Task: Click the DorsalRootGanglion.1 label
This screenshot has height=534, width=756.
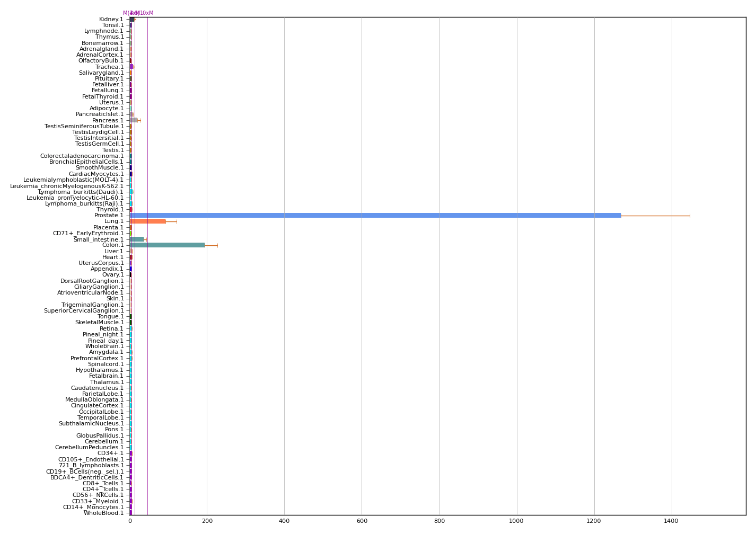Action: pyautogui.click(x=92, y=281)
